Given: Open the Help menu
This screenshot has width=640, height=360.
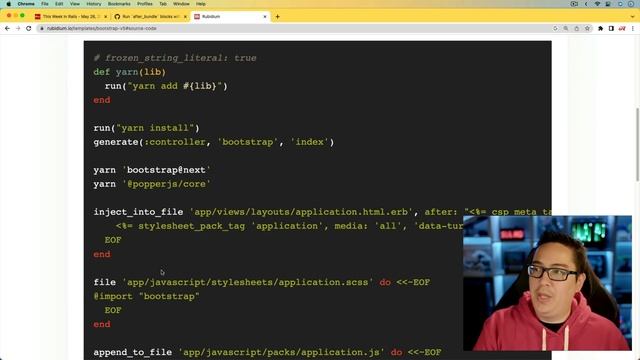Looking at the screenshot, I should (201, 4).
